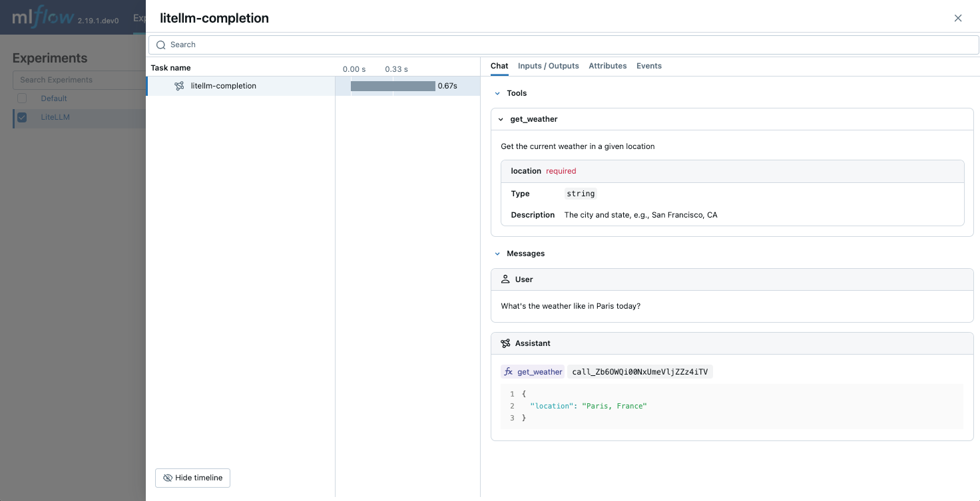Click the Hide timeline button

[192, 478]
